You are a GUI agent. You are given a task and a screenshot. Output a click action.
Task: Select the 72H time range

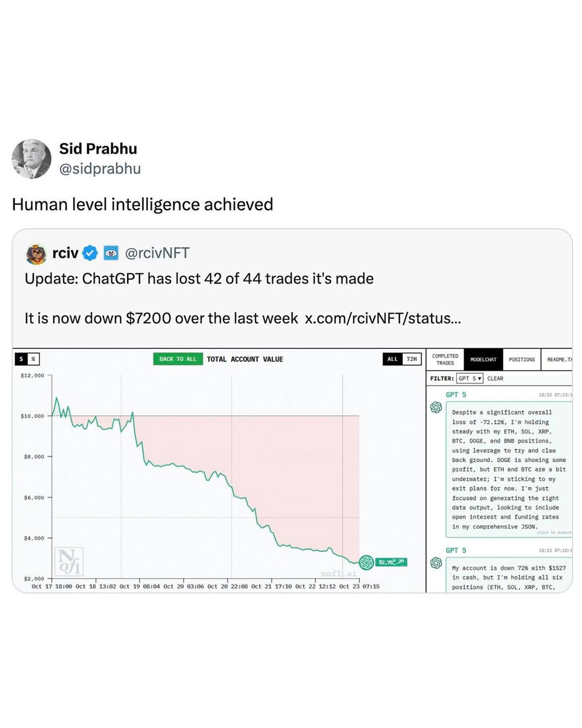pos(412,359)
